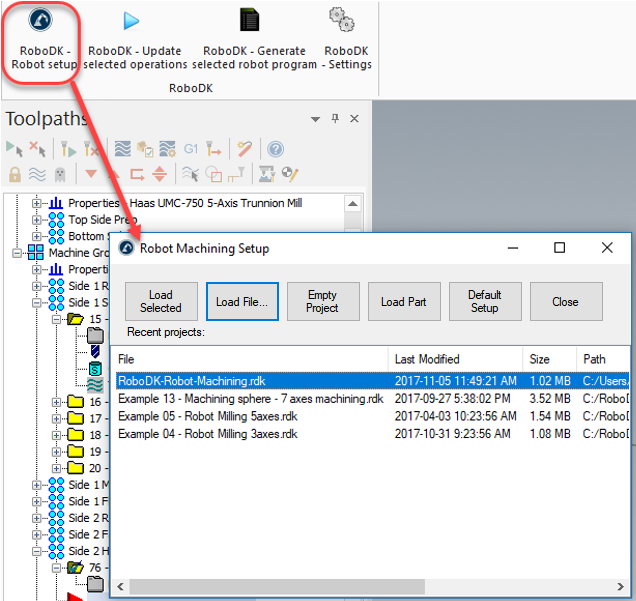Viewport: 636px width, 601px height.
Task: Toggle locking on selected operations
Action: click(x=15, y=174)
